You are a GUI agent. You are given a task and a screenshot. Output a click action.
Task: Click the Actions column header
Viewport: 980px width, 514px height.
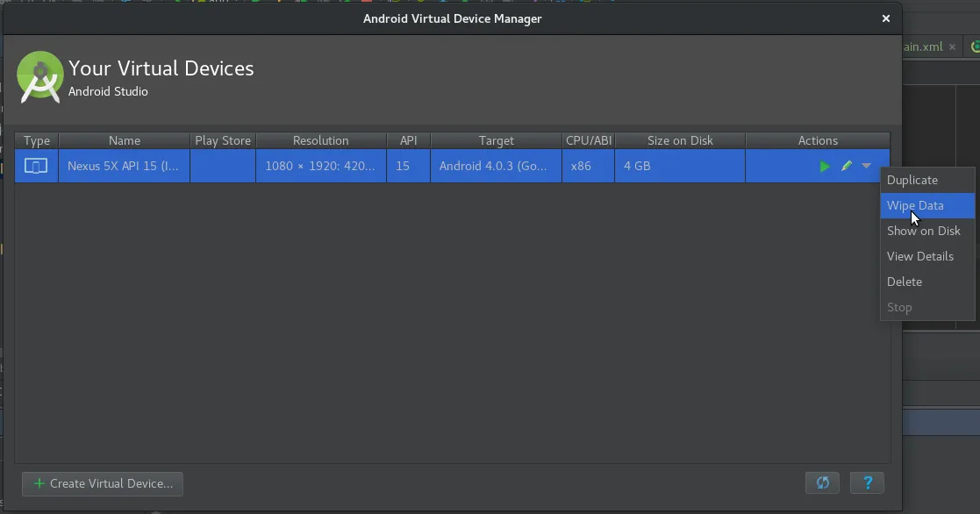coord(818,140)
